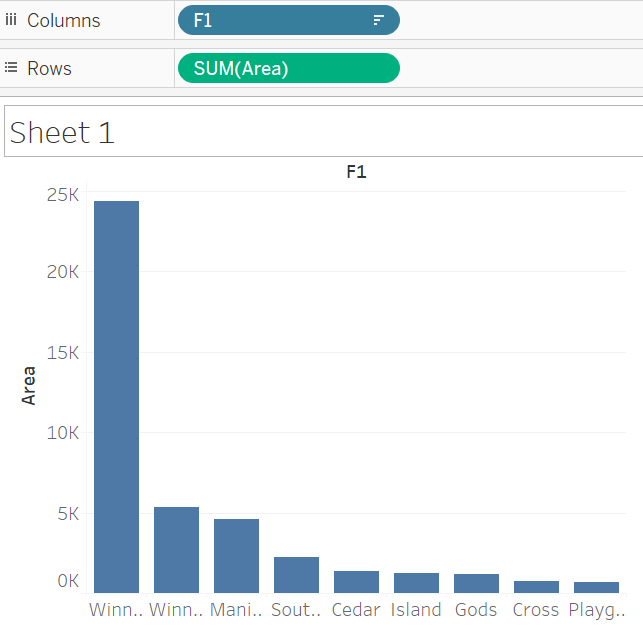Image resolution: width=643 pixels, height=631 pixels.
Task: Click the Columns shelf icon
Action: tap(11, 20)
